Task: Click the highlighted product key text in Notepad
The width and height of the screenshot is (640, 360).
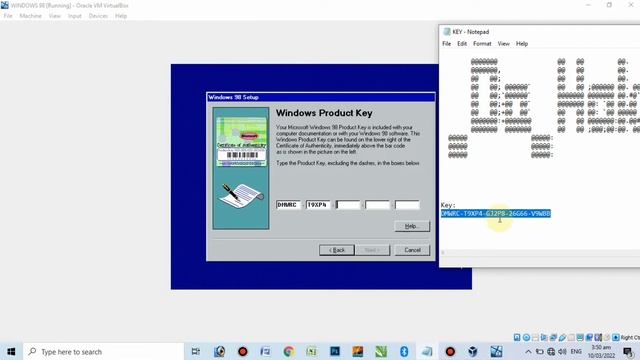Action: (496, 213)
